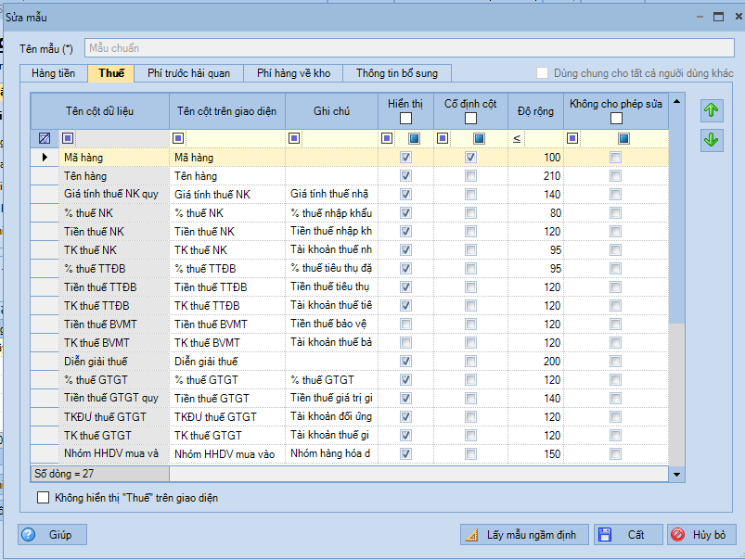
Task: Select "Tiền thuế TTĐB" in Tên cột dữ liệu
Action: pos(114,287)
